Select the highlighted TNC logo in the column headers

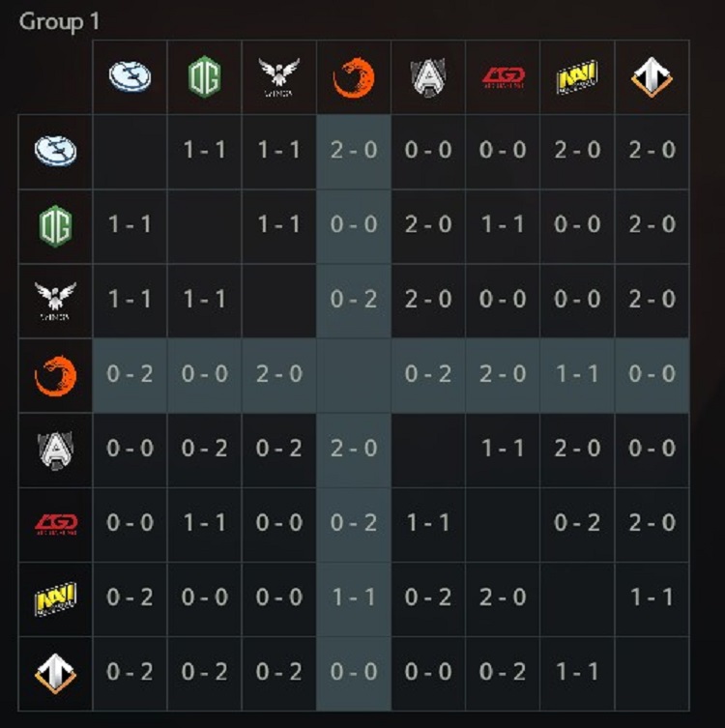pos(354,77)
